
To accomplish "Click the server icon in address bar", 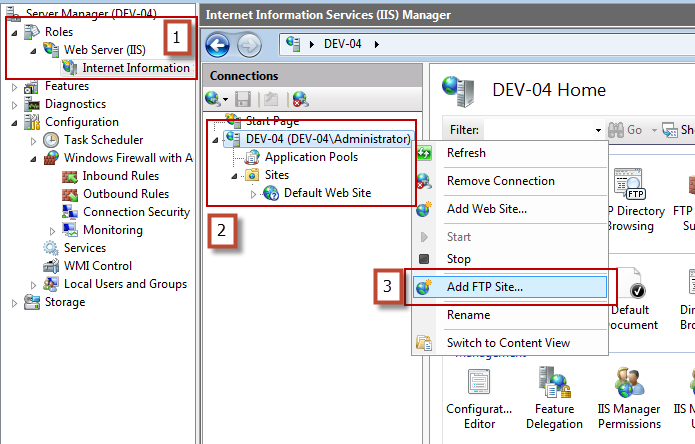I will coord(293,44).
